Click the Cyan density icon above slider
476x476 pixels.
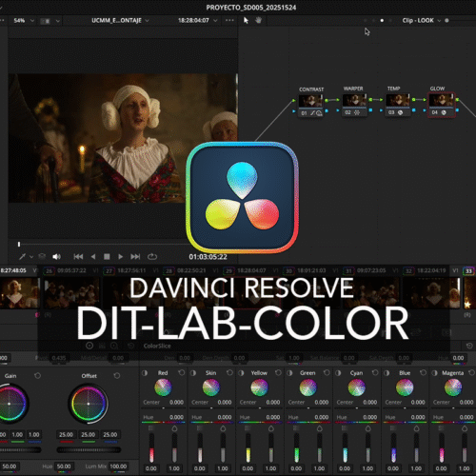coord(345,428)
